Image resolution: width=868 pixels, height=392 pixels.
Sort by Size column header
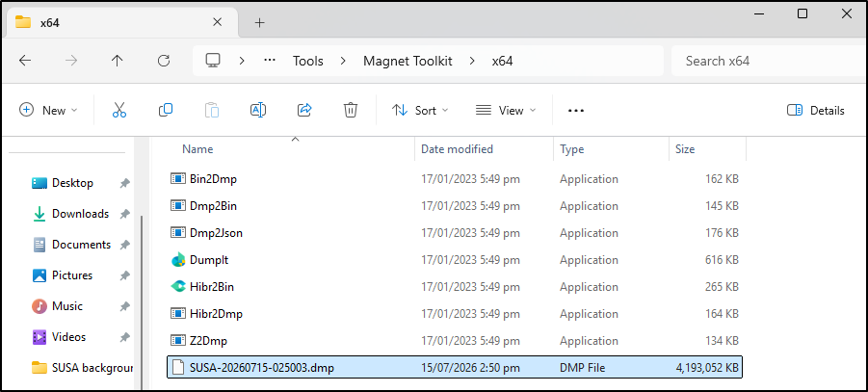click(685, 149)
